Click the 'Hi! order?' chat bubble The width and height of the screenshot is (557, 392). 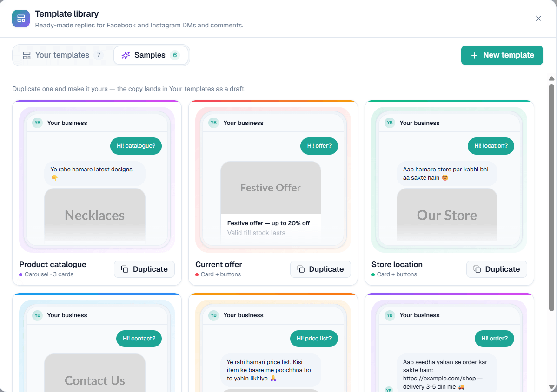tap(495, 339)
